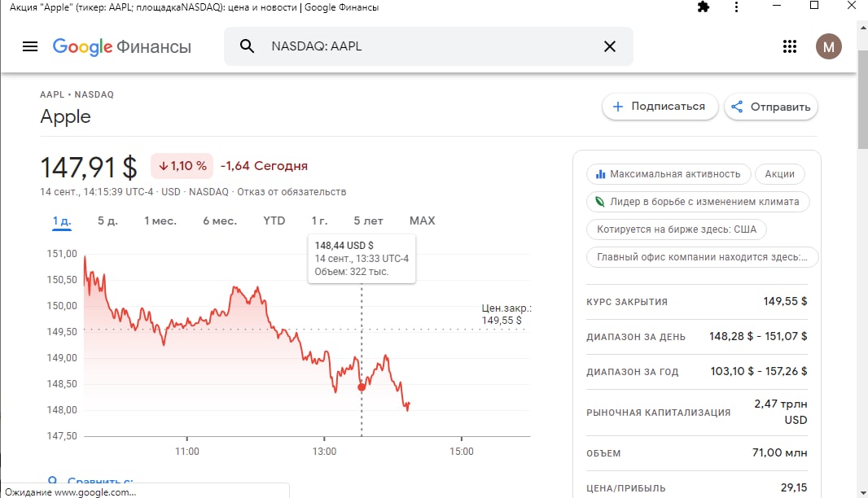This screenshot has width=868, height=498.
Task: Select the 6 мес. chart range
Action: click(220, 221)
